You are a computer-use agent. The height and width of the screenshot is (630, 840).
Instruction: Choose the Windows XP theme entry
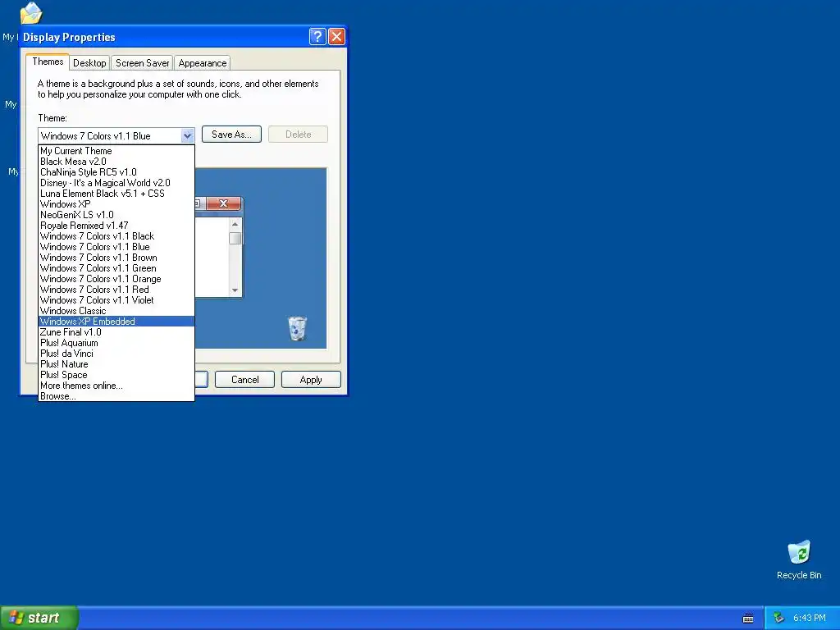[116, 204]
